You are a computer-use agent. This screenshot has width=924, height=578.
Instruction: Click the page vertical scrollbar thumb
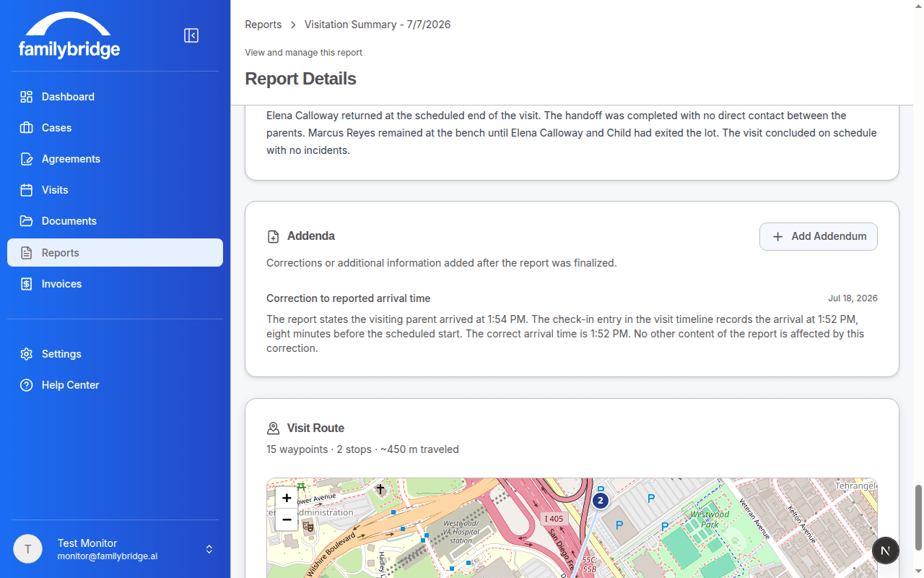click(919, 517)
